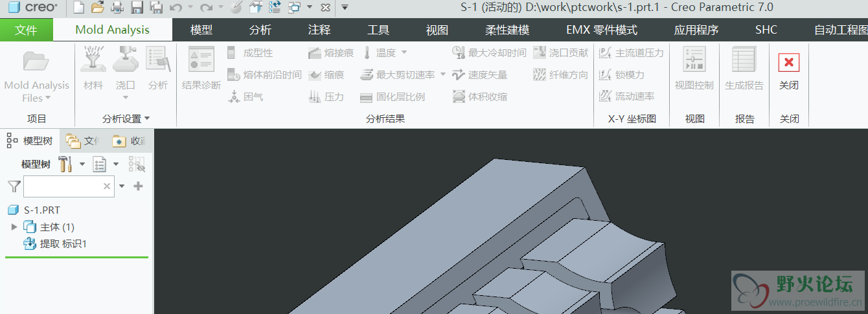868x314 pixels.
Task: Click the New file icon in quick access
Action: coord(78,8)
